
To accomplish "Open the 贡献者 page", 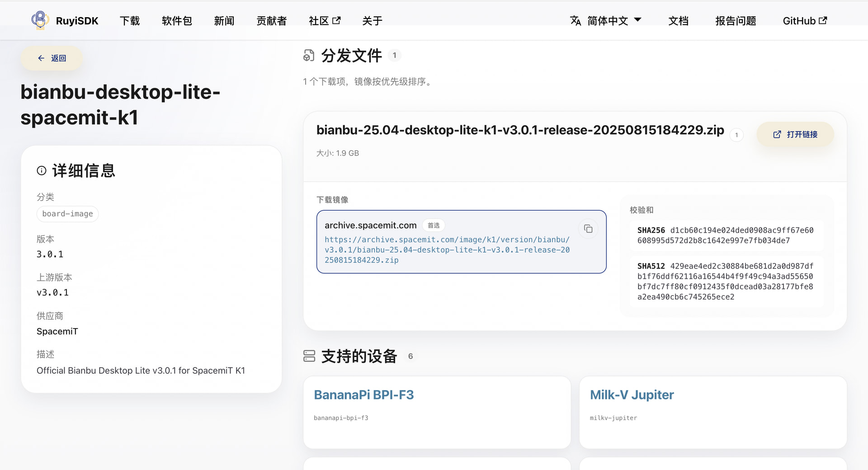I will (272, 21).
